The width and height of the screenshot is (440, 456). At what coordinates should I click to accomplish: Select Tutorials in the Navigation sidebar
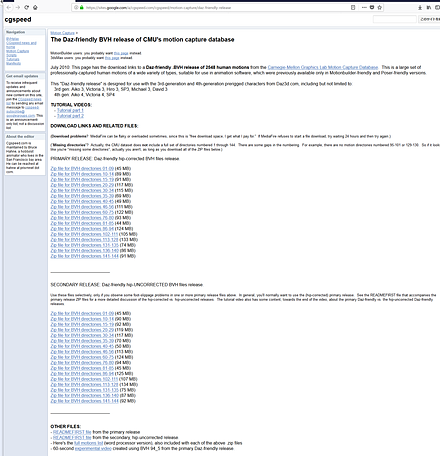click(13, 59)
